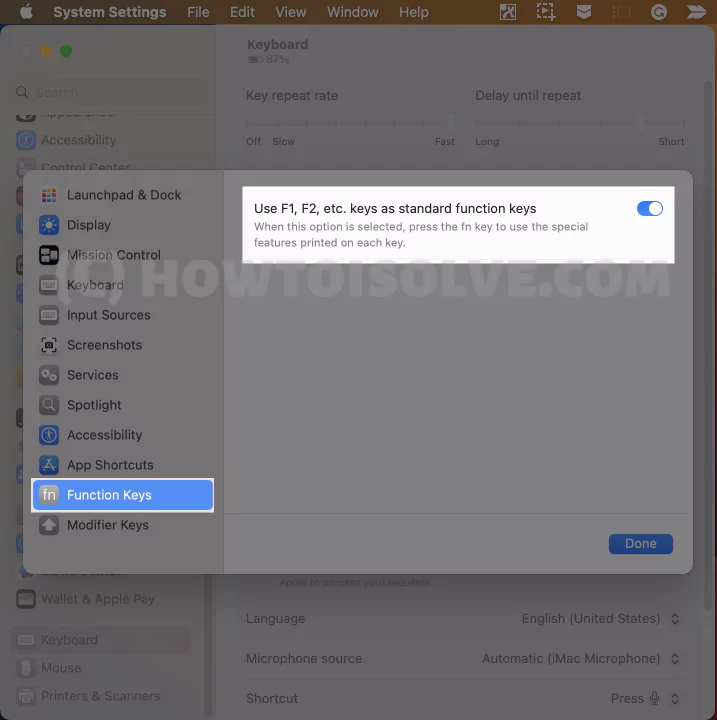717x720 pixels.
Task: Click the search magnifier icon in sidebar
Action: 22,92
